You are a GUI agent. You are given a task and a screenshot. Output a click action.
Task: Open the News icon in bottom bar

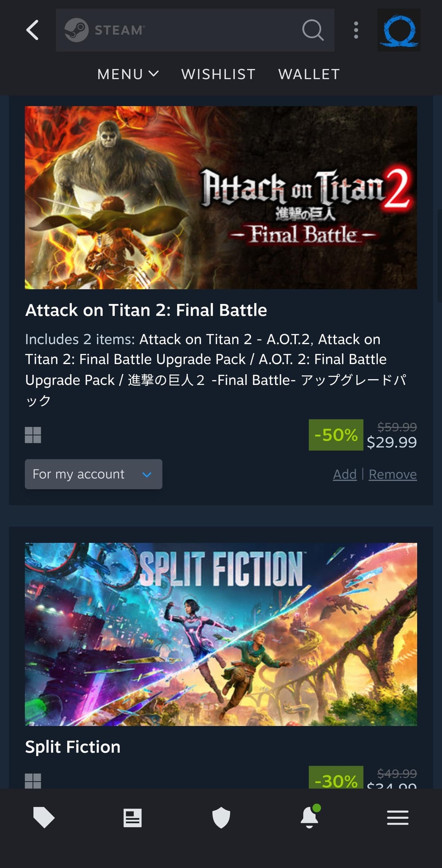pos(133,818)
